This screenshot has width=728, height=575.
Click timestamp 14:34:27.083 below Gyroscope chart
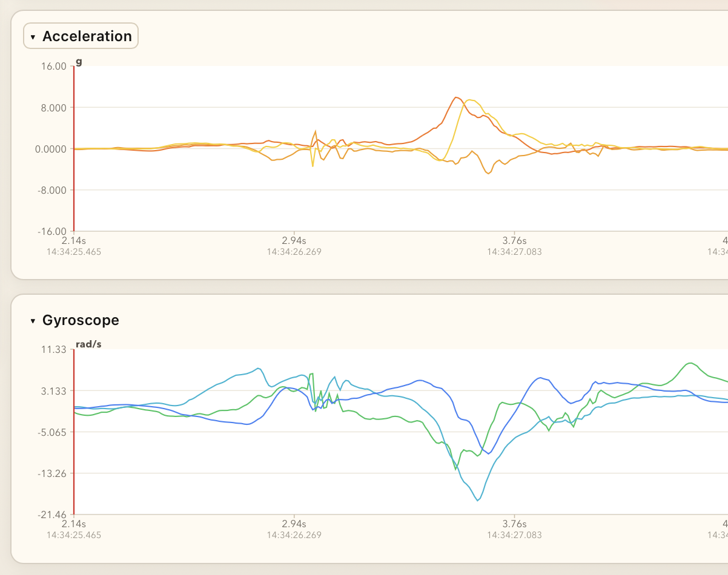(x=514, y=535)
